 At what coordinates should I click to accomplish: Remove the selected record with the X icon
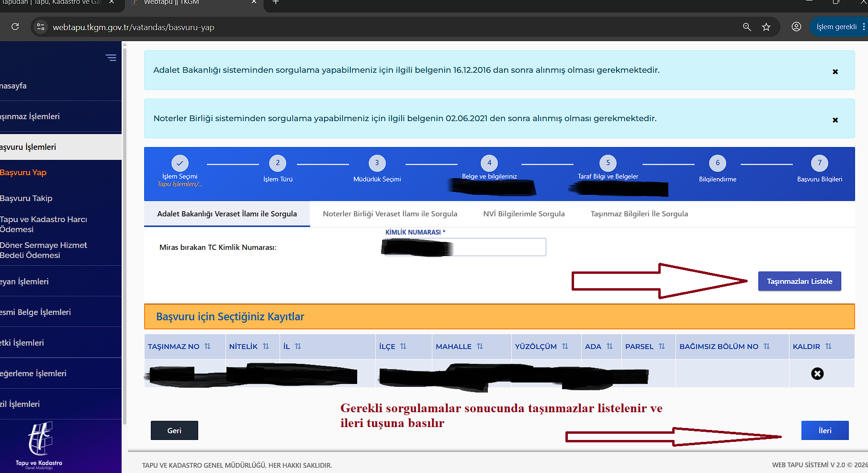point(817,373)
